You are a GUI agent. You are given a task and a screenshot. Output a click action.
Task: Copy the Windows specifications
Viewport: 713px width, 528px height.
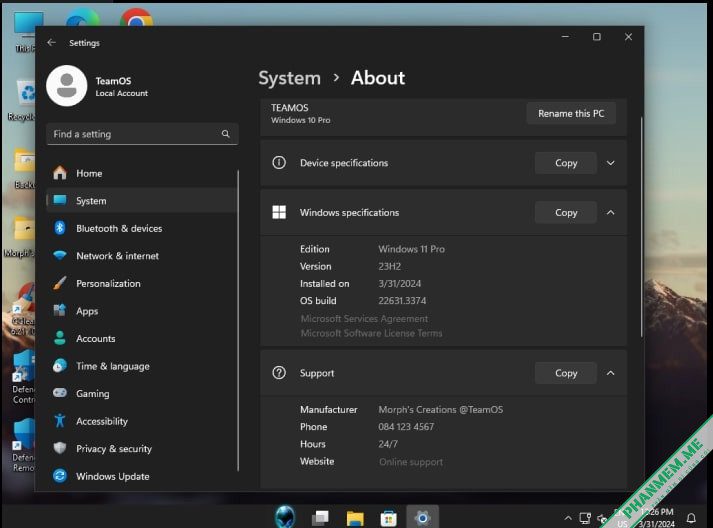coord(566,212)
